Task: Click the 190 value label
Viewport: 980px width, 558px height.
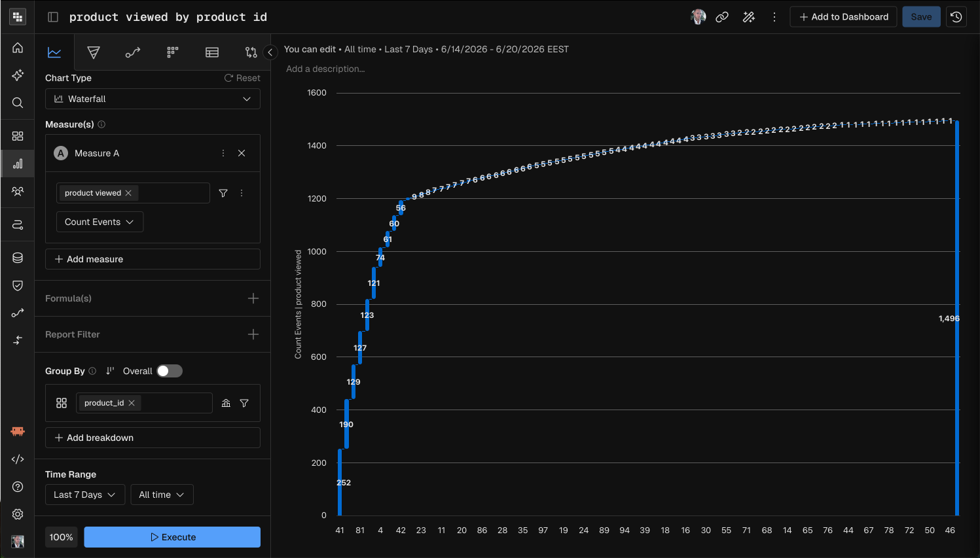Action: pos(346,425)
